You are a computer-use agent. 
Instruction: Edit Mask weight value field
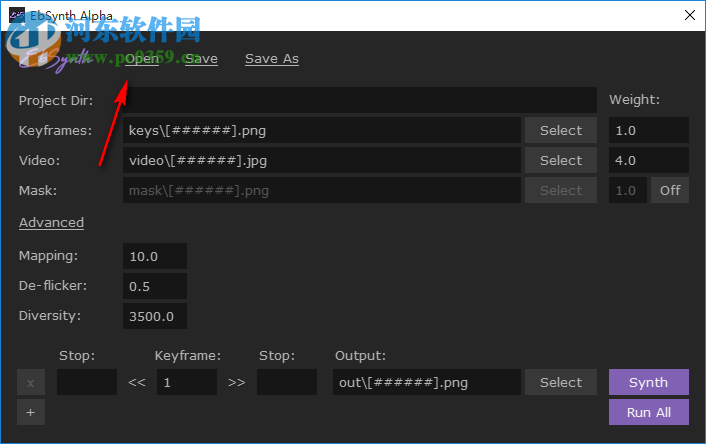coord(628,190)
